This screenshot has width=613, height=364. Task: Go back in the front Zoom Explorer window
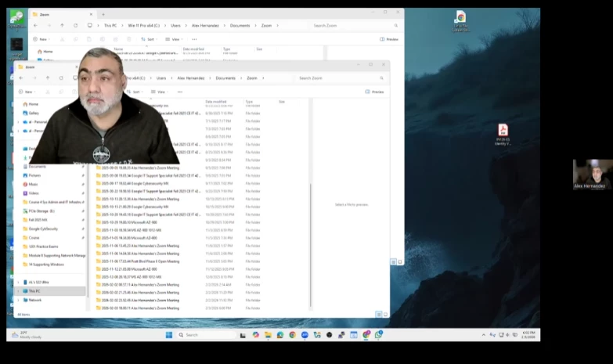21,78
